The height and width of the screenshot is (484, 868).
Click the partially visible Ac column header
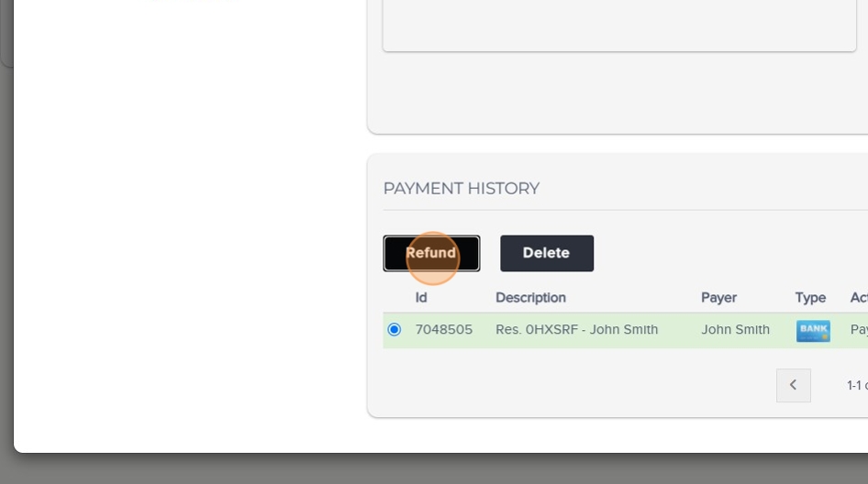(x=859, y=298)
